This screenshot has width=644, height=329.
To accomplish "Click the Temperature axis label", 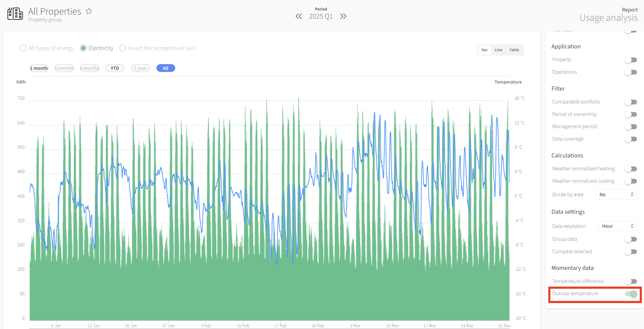I will click(x=508, y=82).
